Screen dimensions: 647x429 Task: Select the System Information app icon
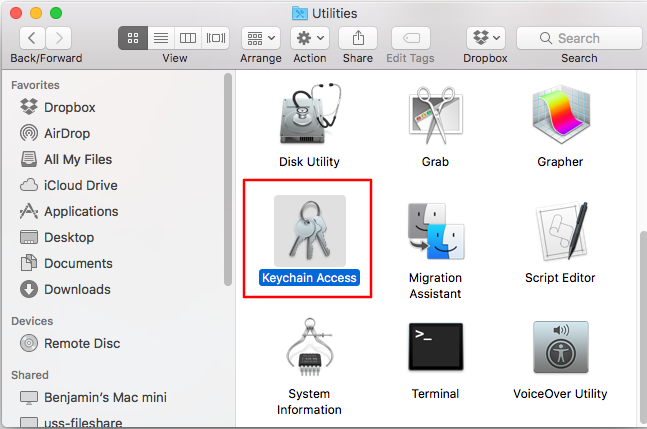click(310, 347)
